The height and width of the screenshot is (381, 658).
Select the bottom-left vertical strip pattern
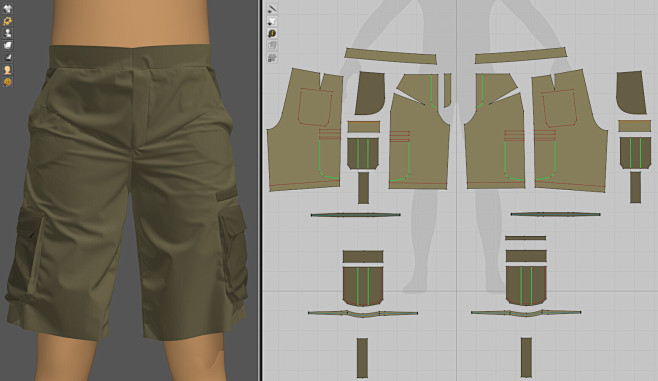click(363, 358)
